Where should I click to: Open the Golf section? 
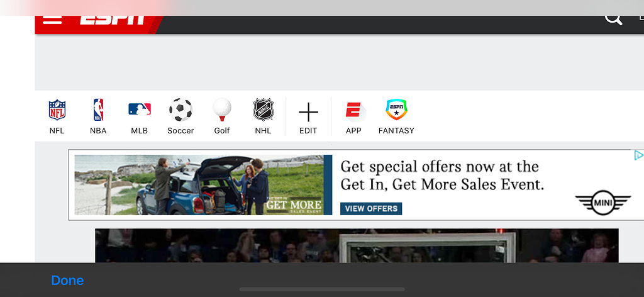click(222, 116)
